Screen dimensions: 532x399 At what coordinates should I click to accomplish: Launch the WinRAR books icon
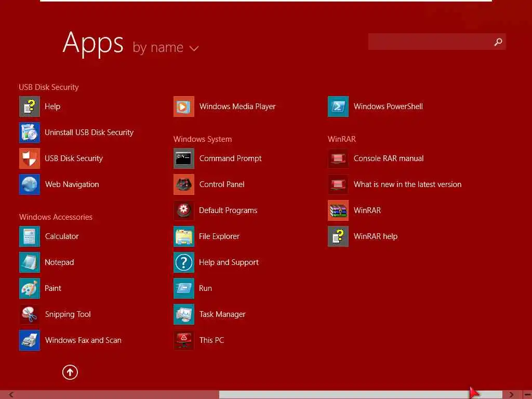point(338,210)
